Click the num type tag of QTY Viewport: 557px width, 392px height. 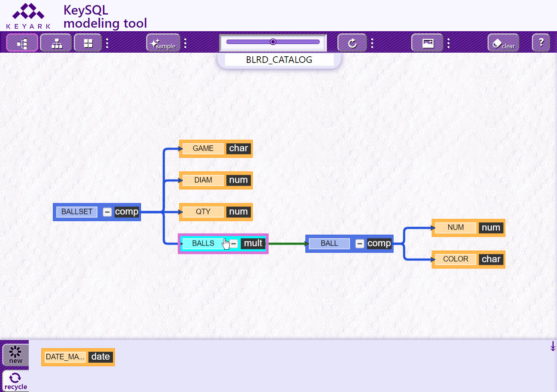coord(239,212)
